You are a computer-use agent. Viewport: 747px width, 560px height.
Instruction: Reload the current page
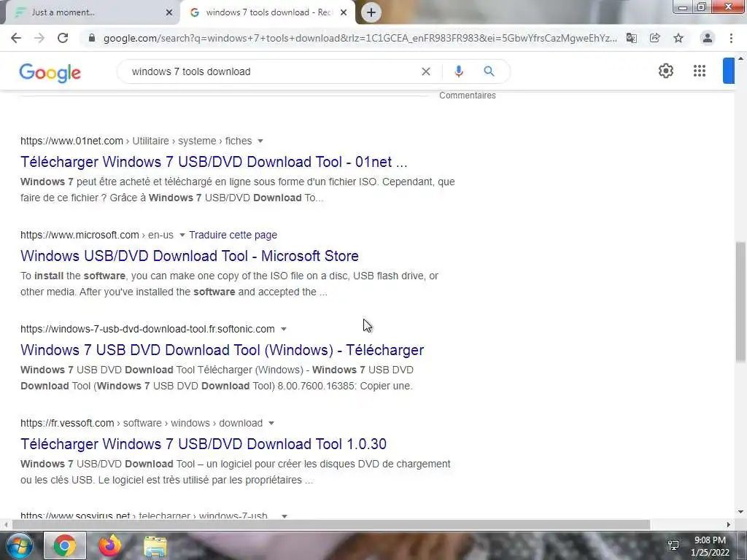point(63,38)
